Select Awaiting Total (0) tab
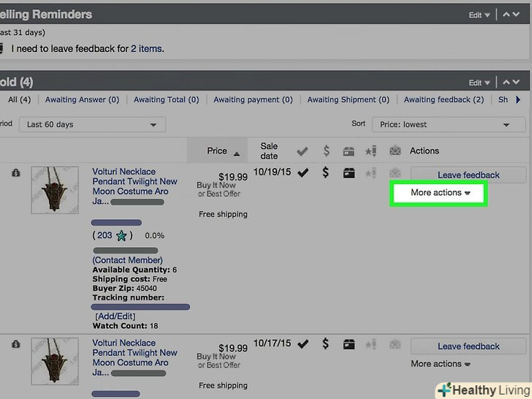532x399 pixels. coord(167,99)
